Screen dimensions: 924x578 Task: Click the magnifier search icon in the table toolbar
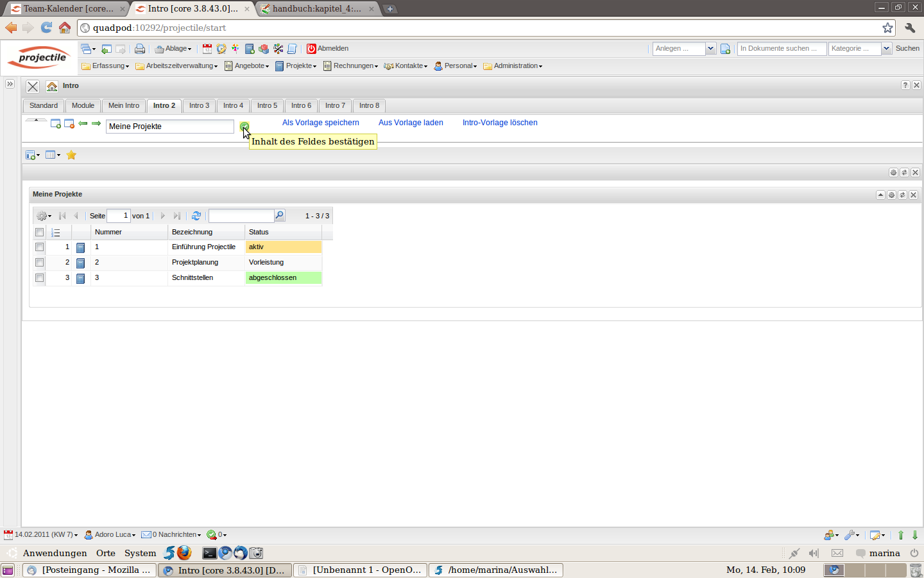[279, 215]
